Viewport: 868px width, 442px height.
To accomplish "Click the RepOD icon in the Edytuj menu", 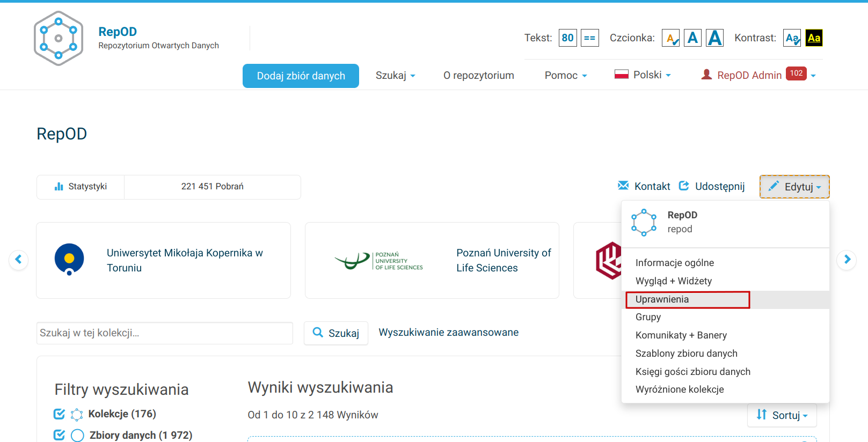I will point(644,223).
